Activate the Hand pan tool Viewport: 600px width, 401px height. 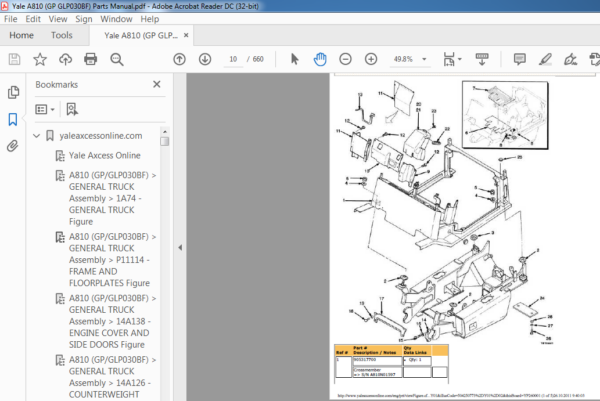[x=320, y=59]
